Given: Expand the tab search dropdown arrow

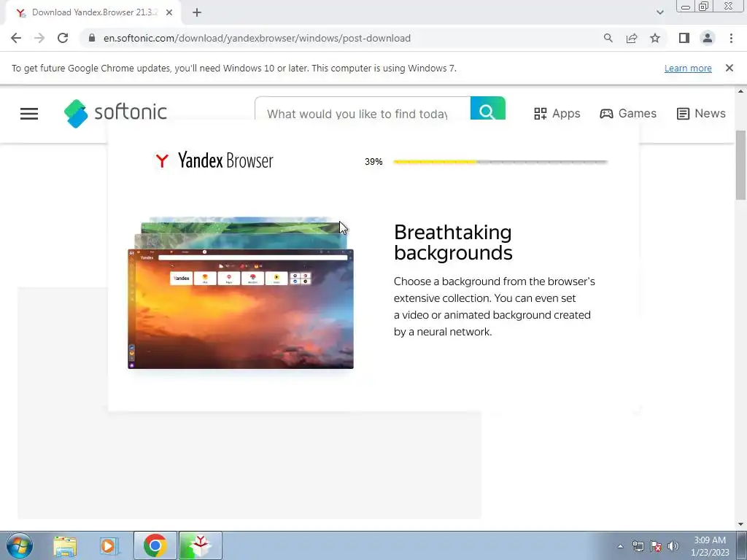Looking at the screenshot, I should tap(659, 12).
